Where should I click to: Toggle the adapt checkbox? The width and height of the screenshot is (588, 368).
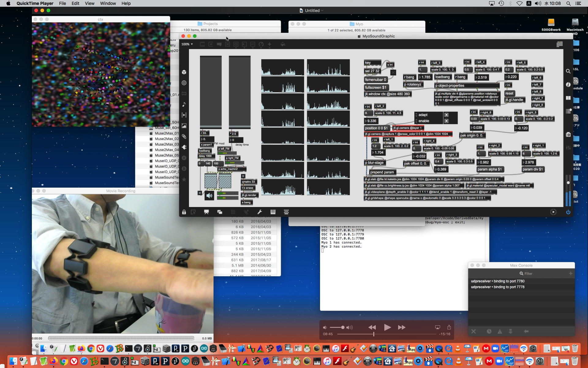(447, 115)
